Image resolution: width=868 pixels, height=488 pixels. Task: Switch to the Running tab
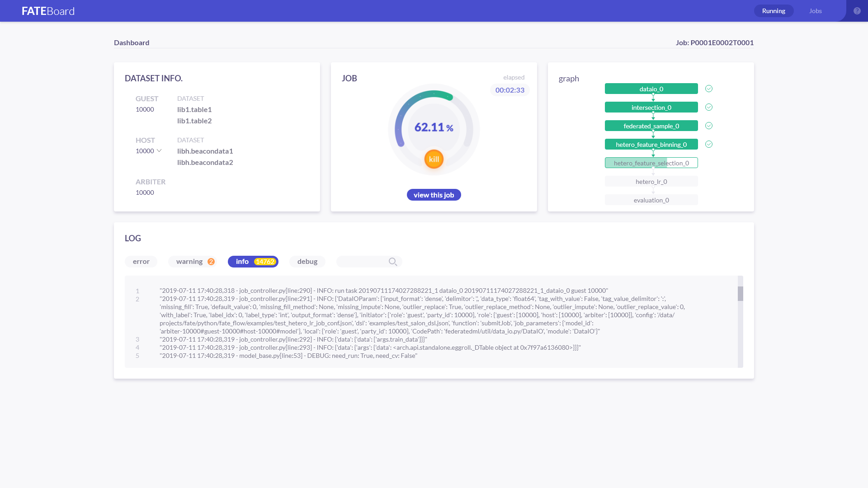tap(774, 11)
